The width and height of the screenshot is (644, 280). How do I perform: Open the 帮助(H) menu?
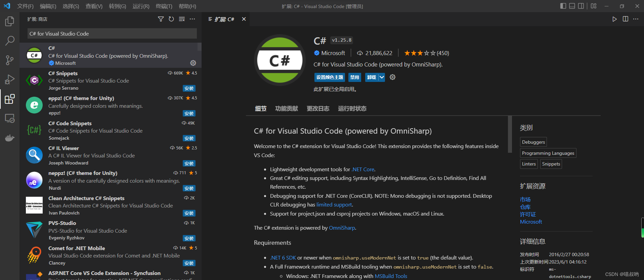click(187, 6)
